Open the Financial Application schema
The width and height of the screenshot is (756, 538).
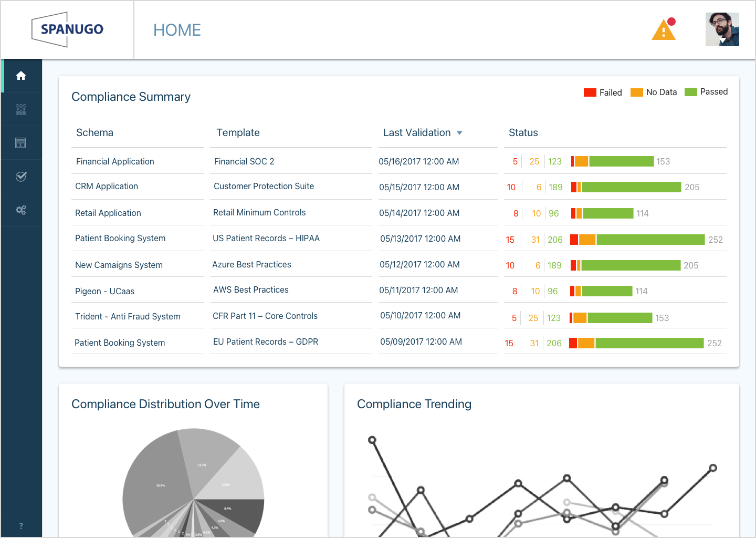(x=115, y=161)
